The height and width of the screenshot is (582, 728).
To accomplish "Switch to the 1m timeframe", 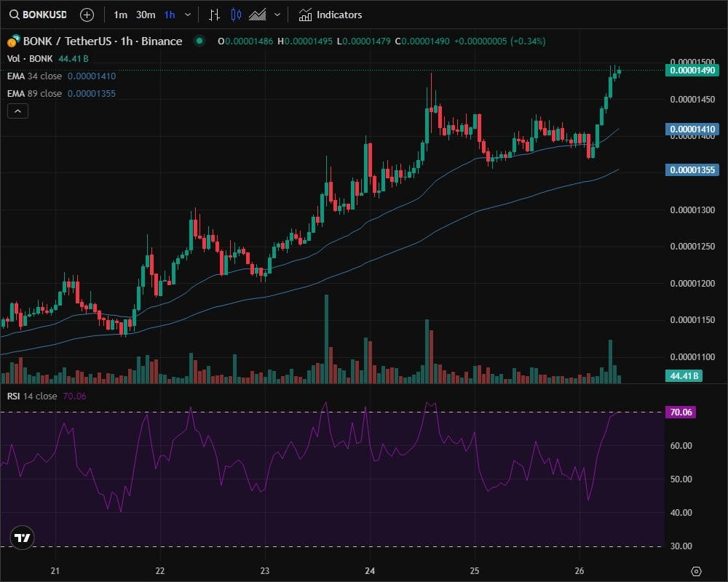I will (x=121, y=15).
